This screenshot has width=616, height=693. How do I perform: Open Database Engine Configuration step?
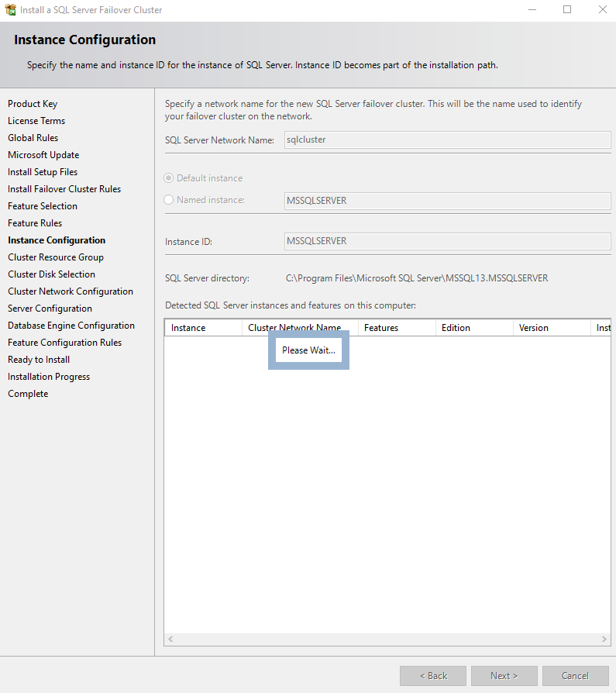coord(71,326)
